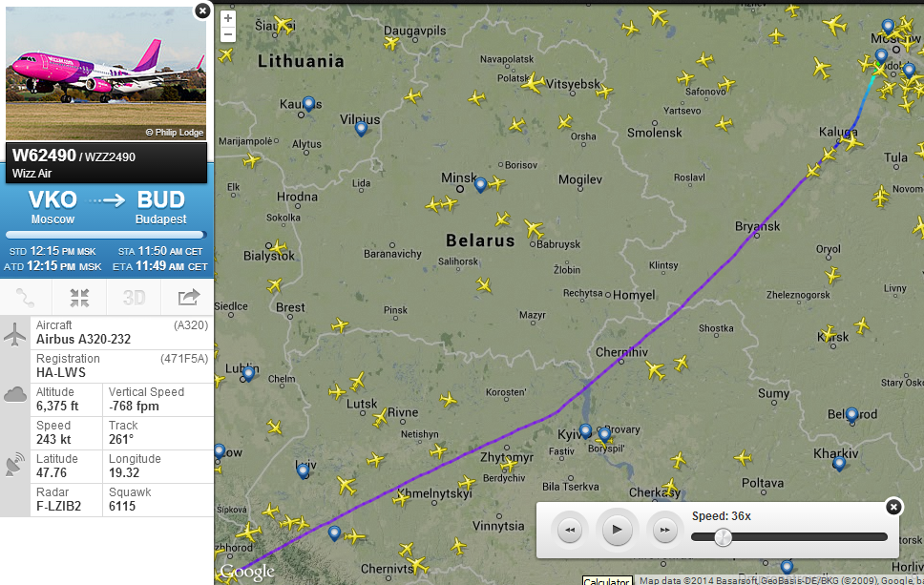The image size is (924, 585).
Task: Select the Kharkiv airport pin
Action: coord(839,464)
